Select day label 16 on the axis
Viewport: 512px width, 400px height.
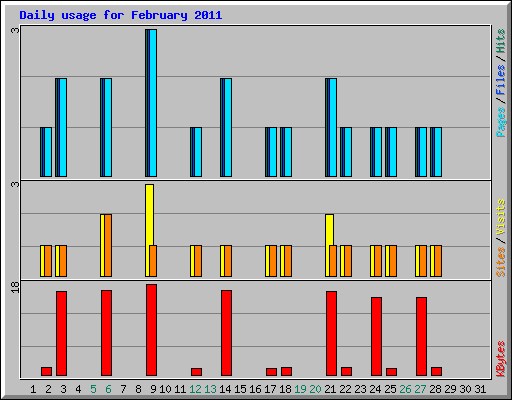pos(255,389)
